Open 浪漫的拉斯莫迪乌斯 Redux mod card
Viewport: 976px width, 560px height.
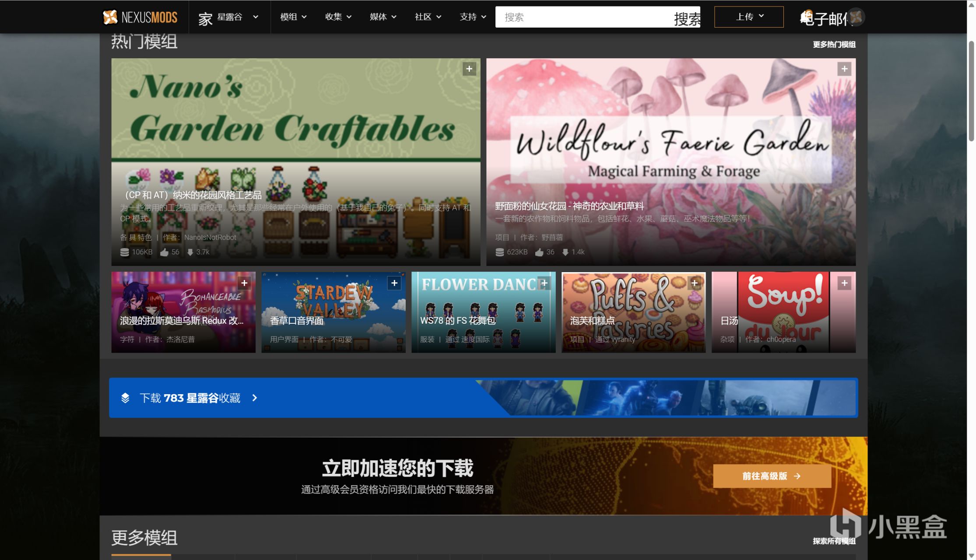183,312
